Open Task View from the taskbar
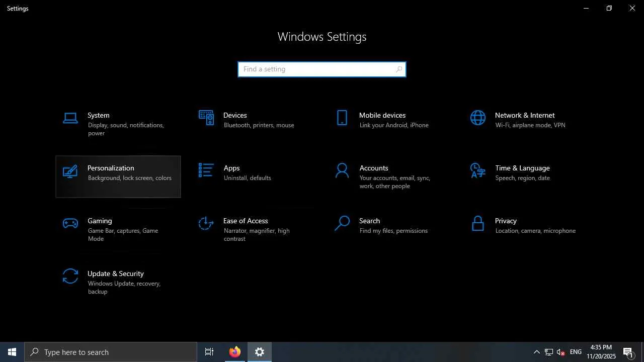 pyautogui.click(x=209, y=352)
